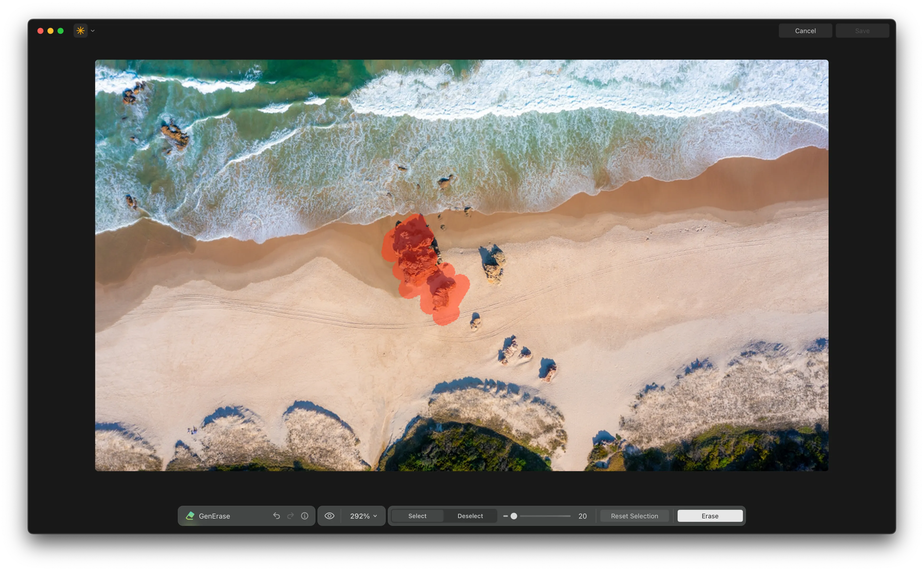Open the 292% zoom dropdown
This screenshot has width=924, height=571.
pos(363,516)
